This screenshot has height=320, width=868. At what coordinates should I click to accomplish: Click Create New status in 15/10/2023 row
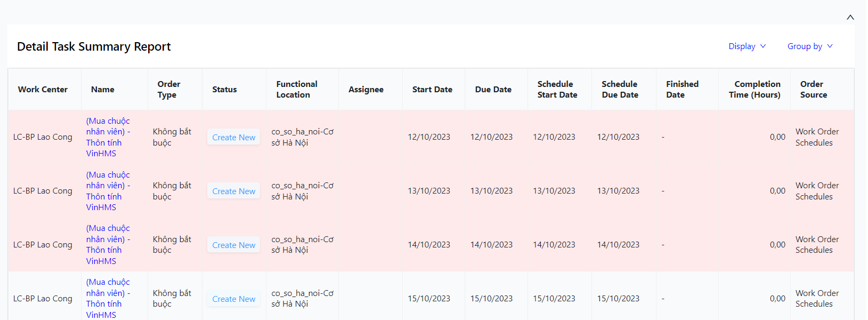coord(234,299)
